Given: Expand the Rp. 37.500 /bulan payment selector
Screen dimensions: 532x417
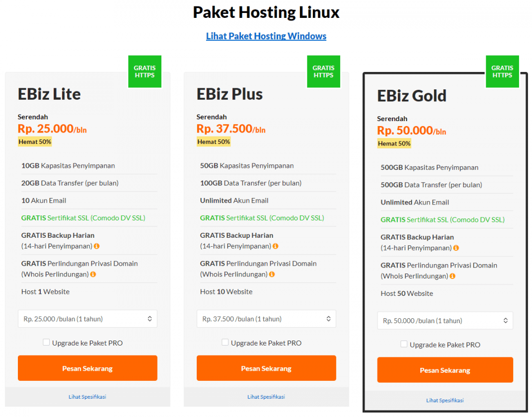Looking at the screenshot, I should (266, 319).
